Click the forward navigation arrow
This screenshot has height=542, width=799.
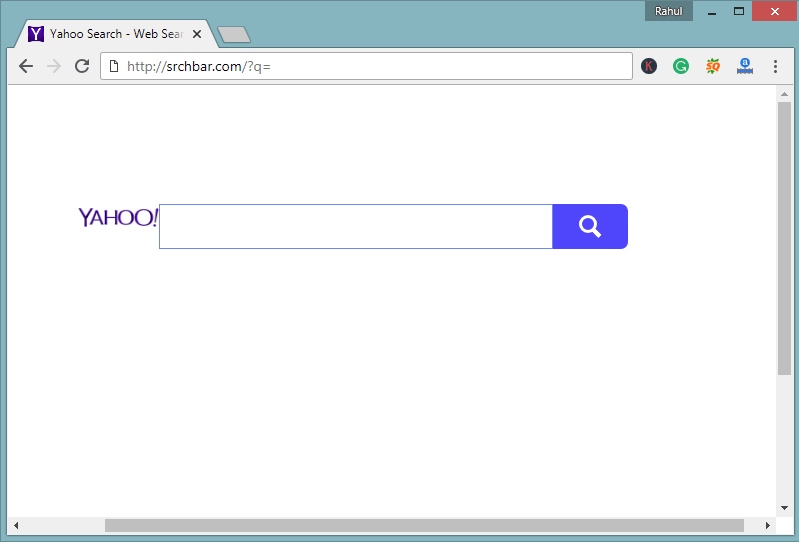(x=54, y=66)
